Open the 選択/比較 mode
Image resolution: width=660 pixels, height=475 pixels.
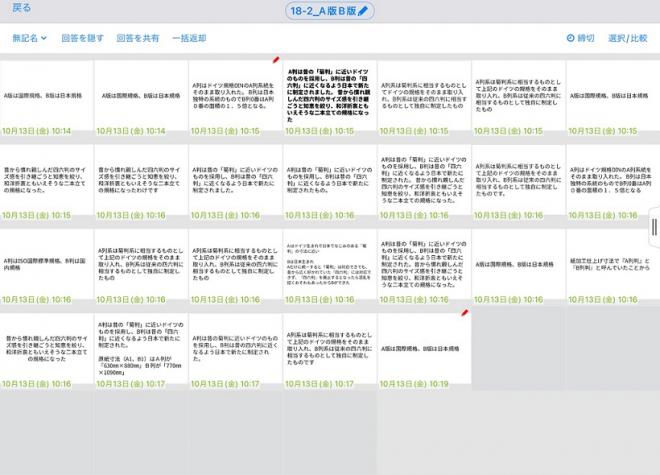(x=628, y=38)
